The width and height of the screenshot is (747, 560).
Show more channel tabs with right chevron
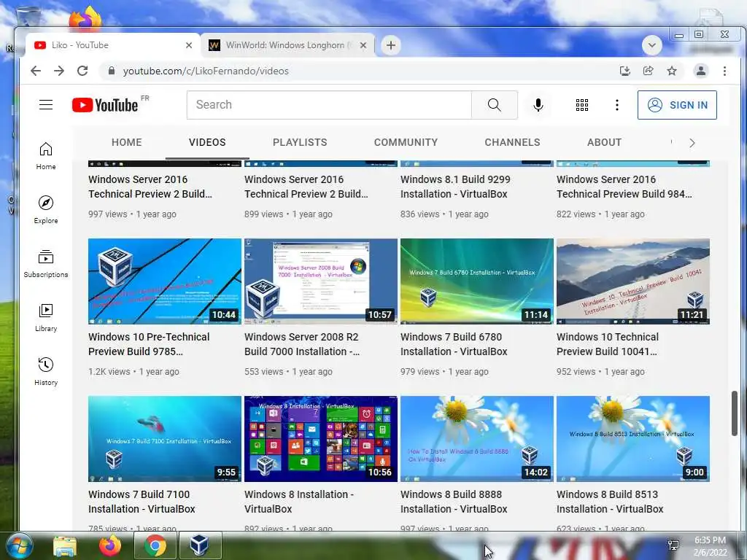[692, 143]
